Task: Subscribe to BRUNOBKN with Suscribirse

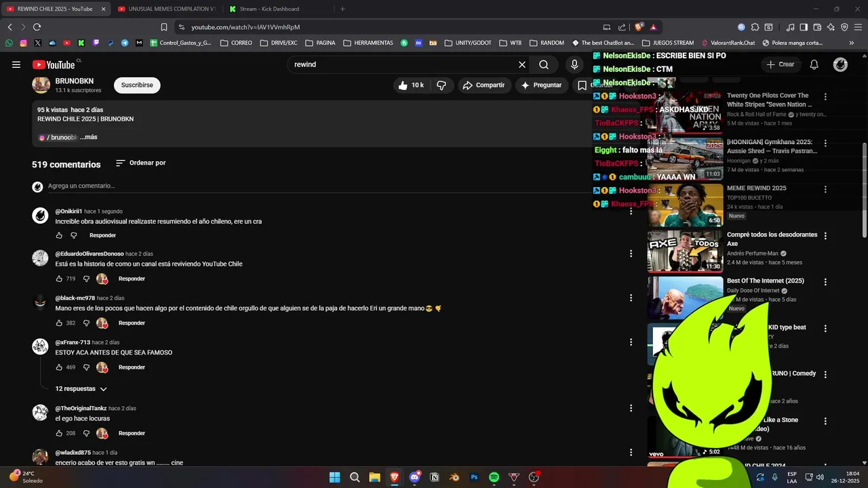Action: coord(137,85)
